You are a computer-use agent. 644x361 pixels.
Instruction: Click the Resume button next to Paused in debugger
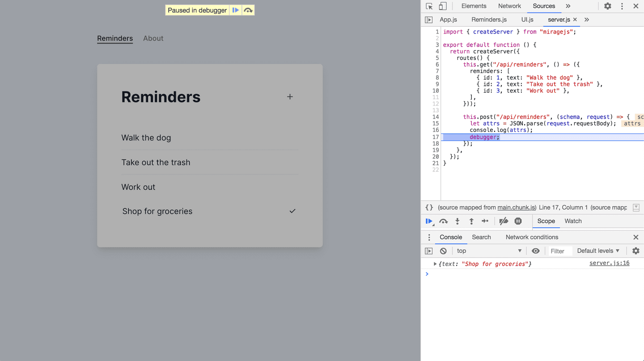pos(236,10)
